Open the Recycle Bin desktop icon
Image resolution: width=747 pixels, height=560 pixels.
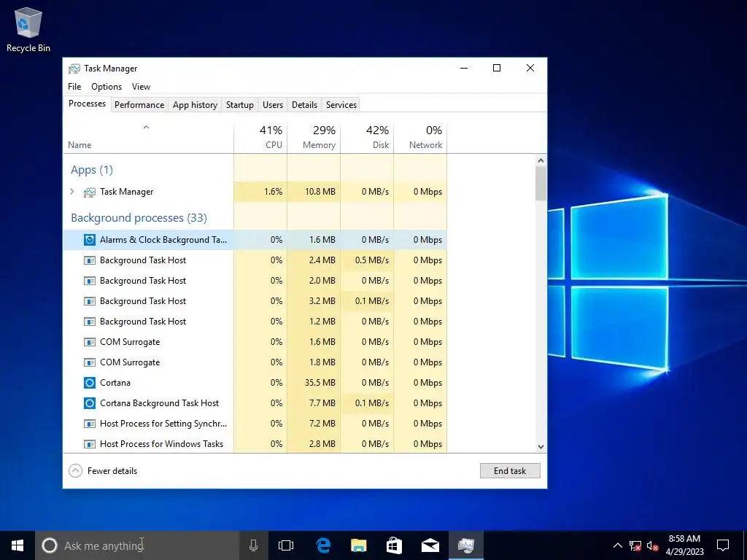click(28, 29)
